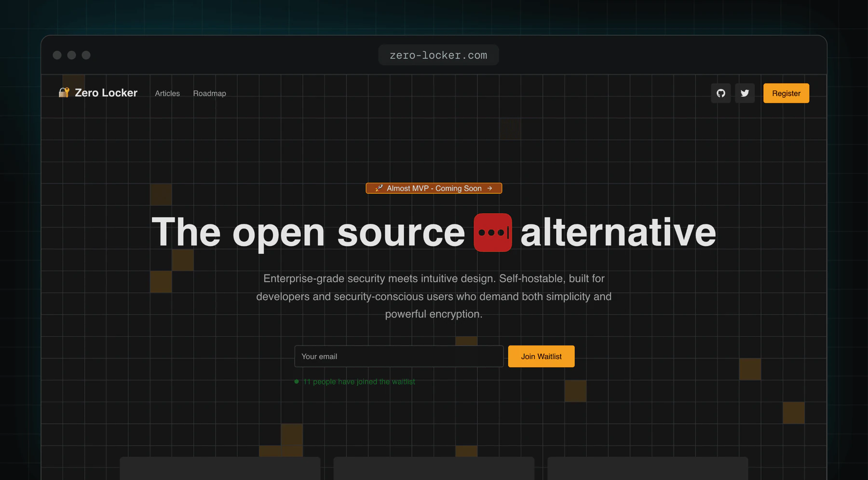Click the arrow on Coming Soon badge

click(x=489, y=188)
